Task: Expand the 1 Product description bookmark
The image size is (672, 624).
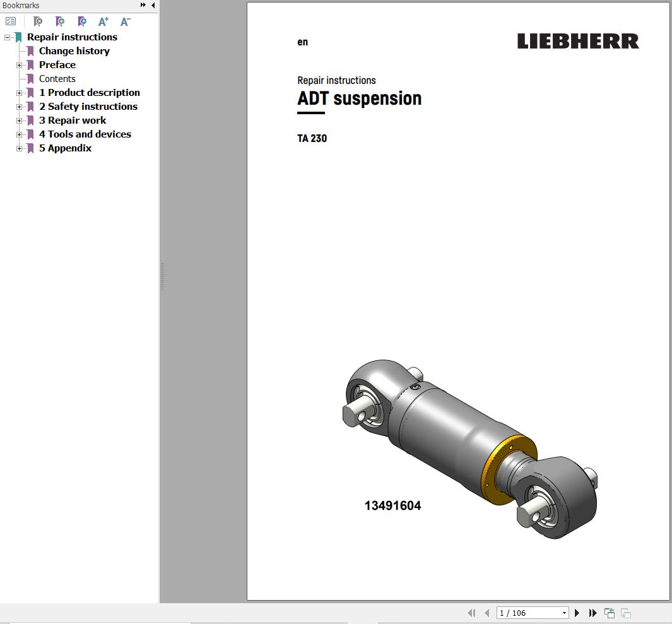Action: click(x=19, y=93)
